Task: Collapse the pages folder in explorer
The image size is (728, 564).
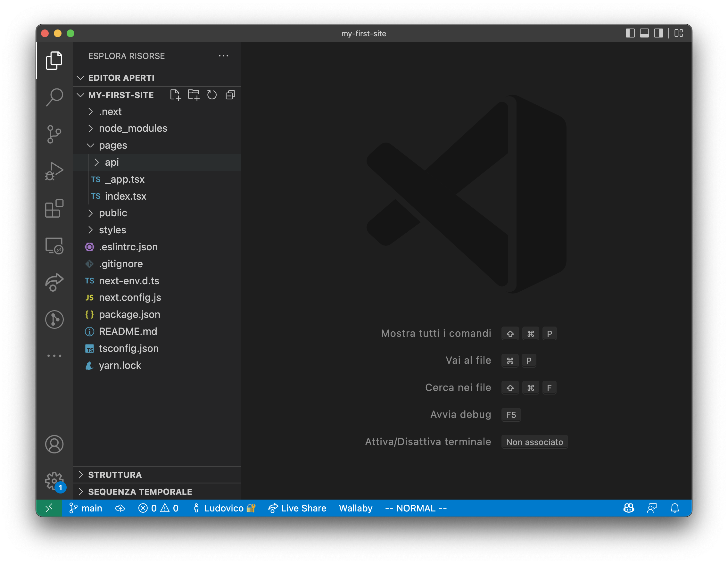Action: click(x=90, y=145)
